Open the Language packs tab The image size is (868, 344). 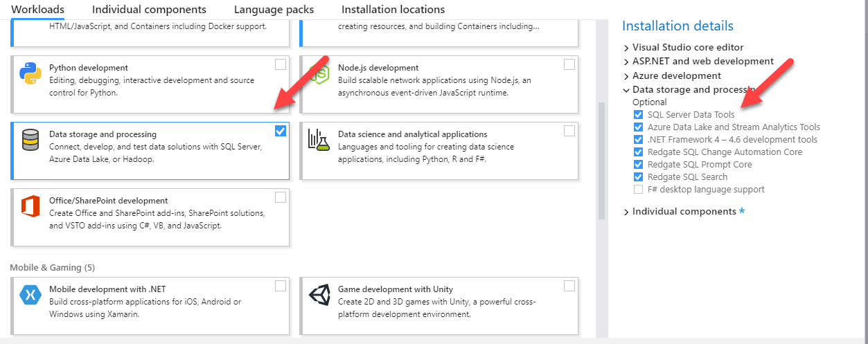(274, 10)
